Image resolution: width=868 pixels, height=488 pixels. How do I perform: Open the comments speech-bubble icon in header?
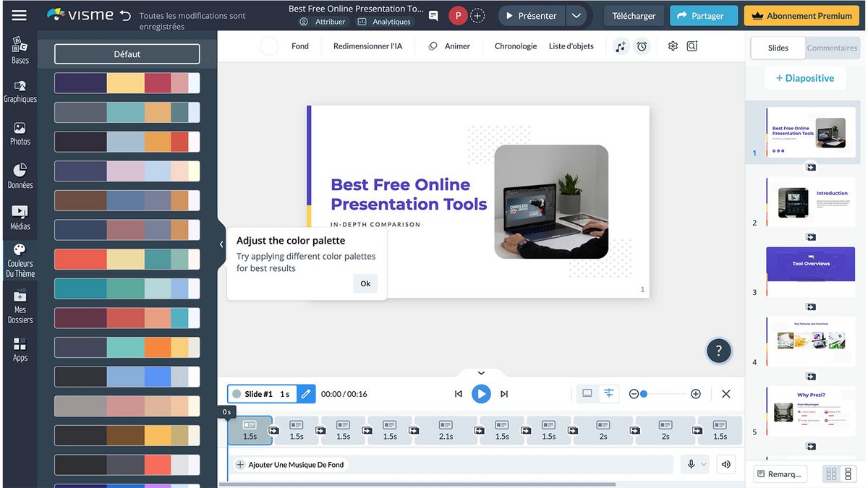pyautogui.click(x=433, y=15)
